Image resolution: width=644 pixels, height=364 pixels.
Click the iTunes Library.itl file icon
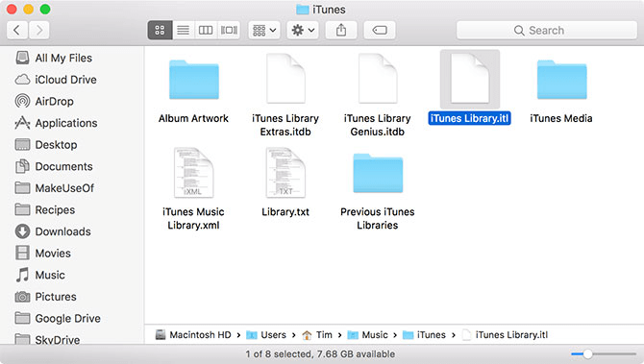tap(470, 79)
